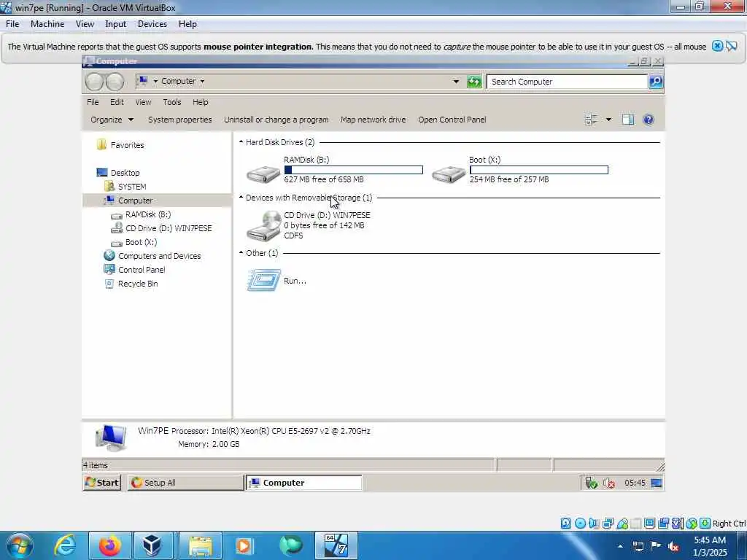The height and width of the screenshot is (560, 747).
Task: Open the VirtualBox Machine menu
Action: coord(47,24)
